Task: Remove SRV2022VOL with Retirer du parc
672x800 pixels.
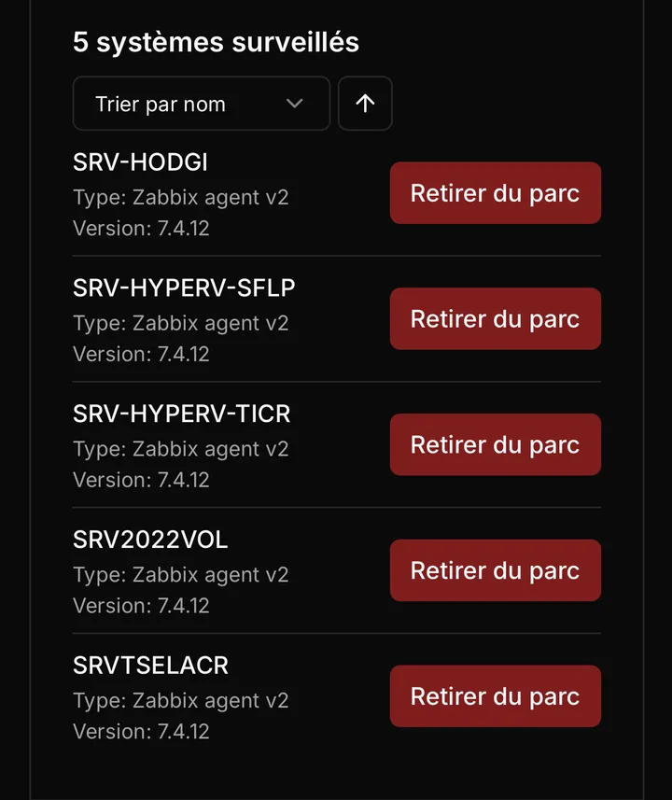Action: pyautogui.click(x=495, y=570)
